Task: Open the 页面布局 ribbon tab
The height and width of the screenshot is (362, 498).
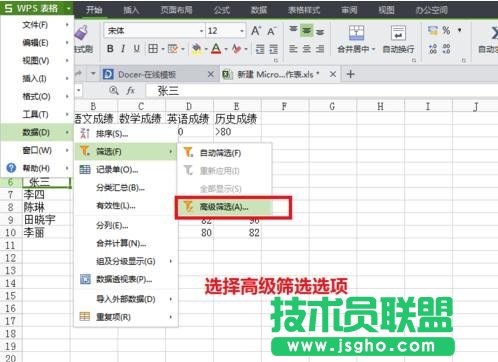Action: (176, 10)
